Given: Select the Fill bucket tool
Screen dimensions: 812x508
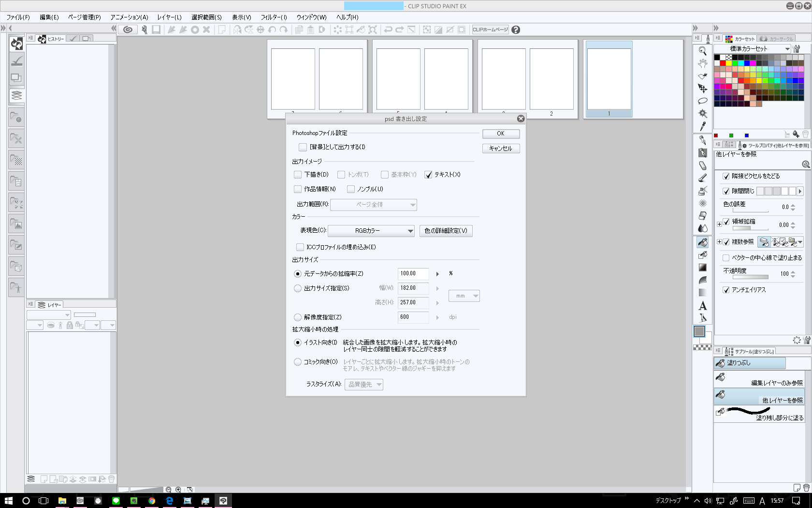Looking at the screenshot, I should 703,242.
